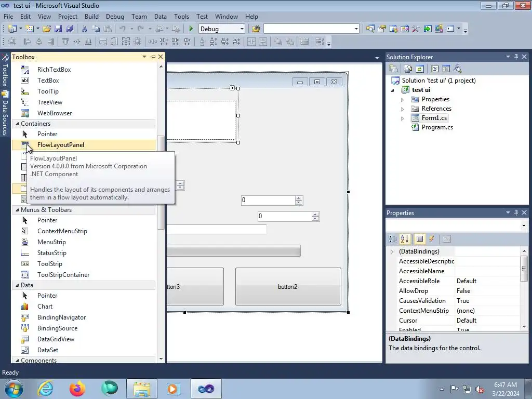Toggle auto-hide pin on Toolbox panel
This screenshot has width=532, height=399.
pyautogui.click(x=153, y=57)
